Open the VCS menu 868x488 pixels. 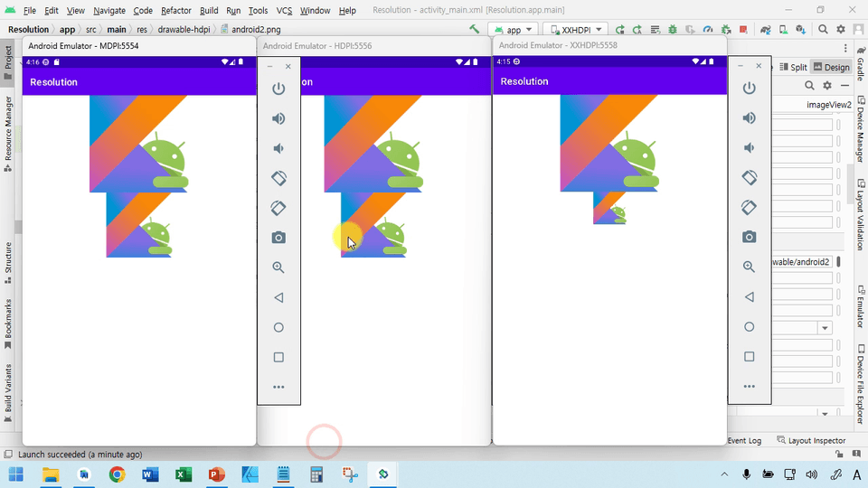(284, 11)
